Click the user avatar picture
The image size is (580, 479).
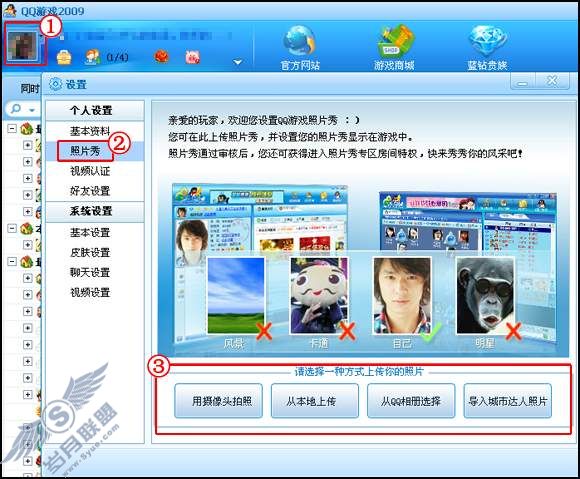[24, 45]
